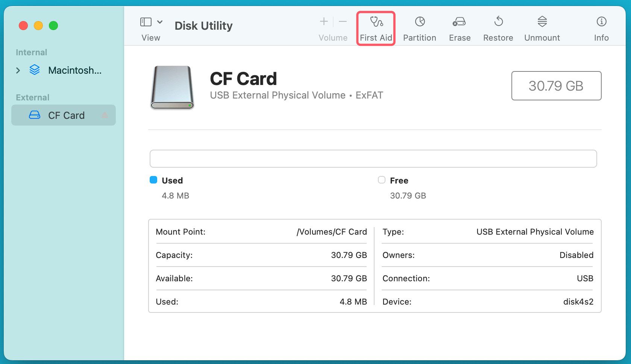Click the Free space indicator
Image resolution: width=631 pixels, height=364 pixels.
tap(381, 180)
